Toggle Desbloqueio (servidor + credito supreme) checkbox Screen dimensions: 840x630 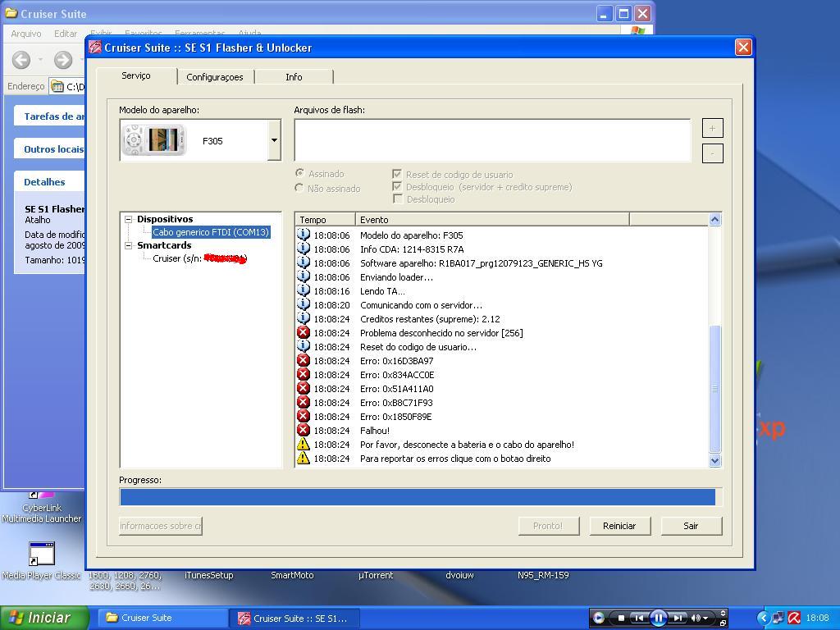[x=397, y=186]
